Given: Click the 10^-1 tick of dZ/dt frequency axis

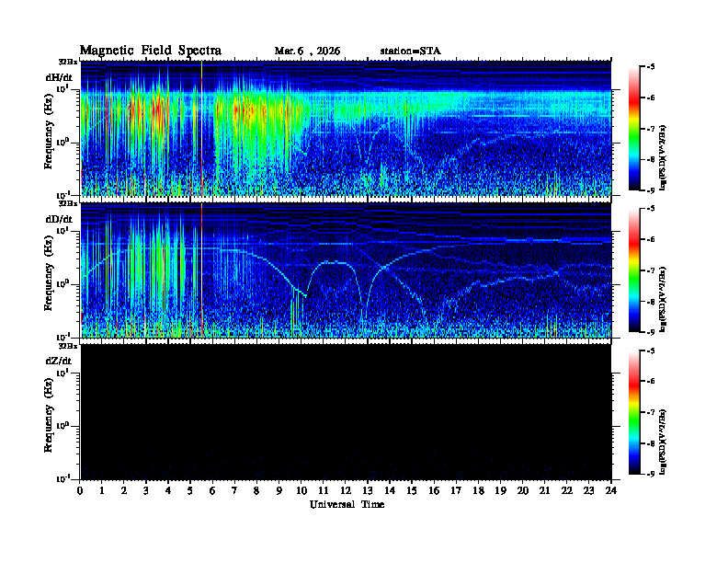Looking at the screenshot, I should point(63,478).
